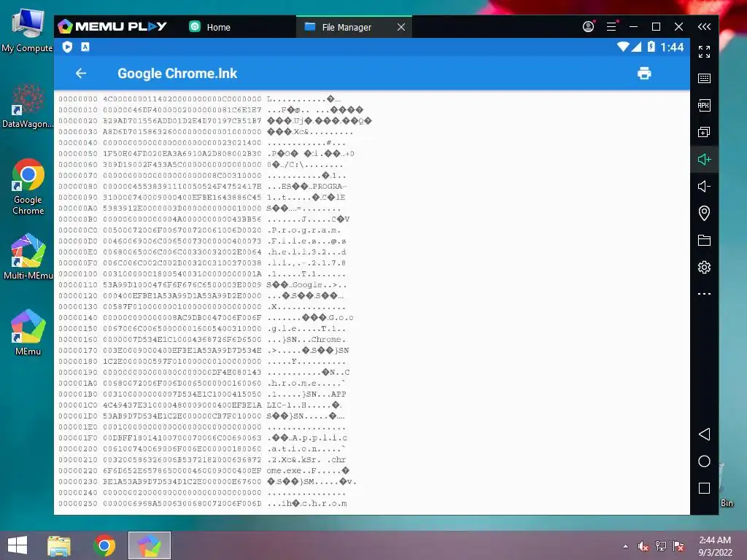Click the 'Google Chrome.lnk' title text
This screenshot has width=747, height=560.
(177, 74)
